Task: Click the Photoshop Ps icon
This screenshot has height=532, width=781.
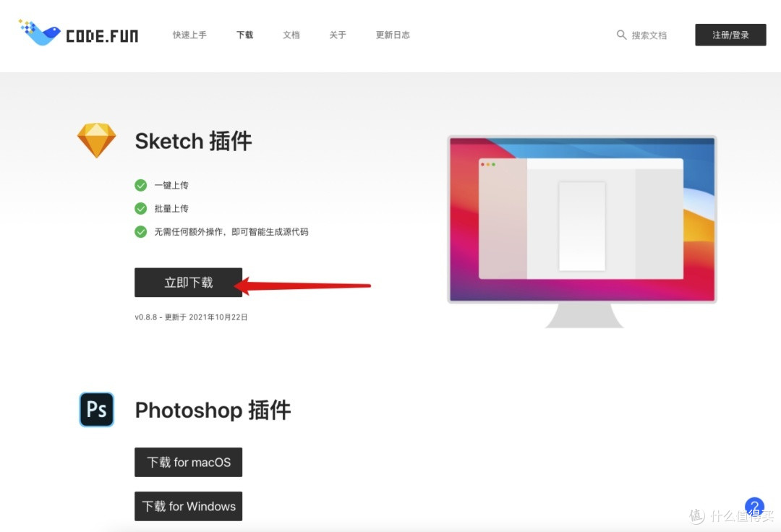Action: (97, 410)
